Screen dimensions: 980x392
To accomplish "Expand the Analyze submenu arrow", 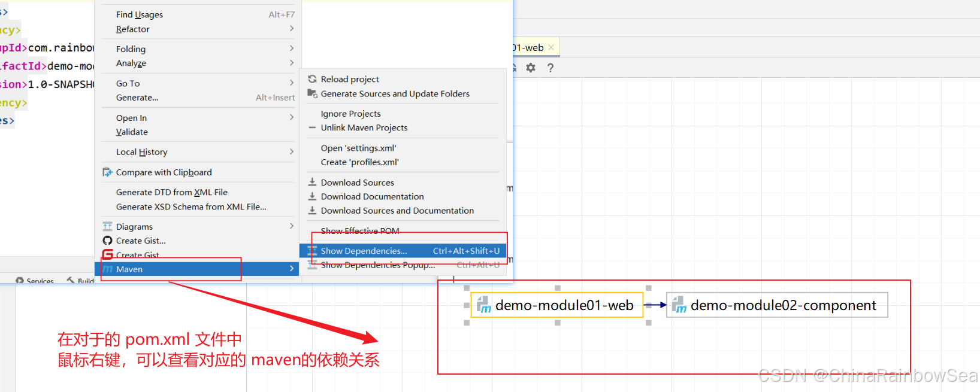I will (292, 63).
